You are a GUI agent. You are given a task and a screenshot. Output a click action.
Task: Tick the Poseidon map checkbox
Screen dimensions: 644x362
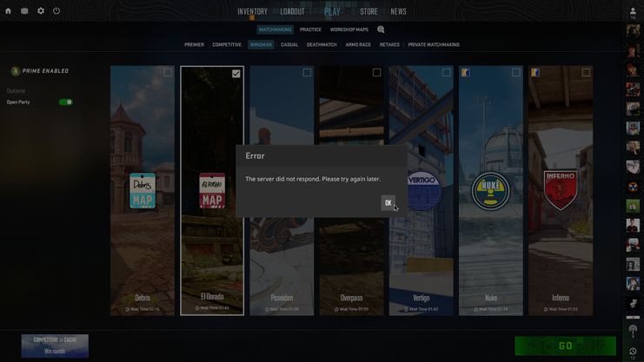(307, 73)
